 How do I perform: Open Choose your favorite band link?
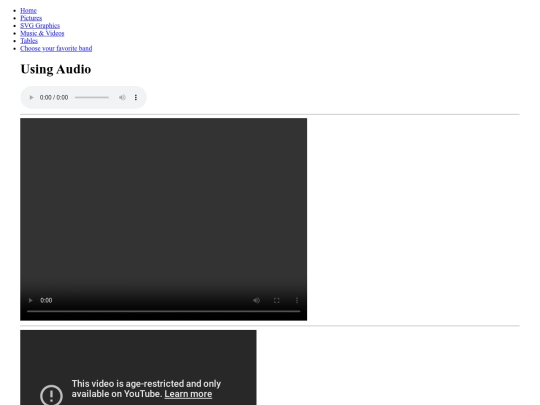click(x=56, y=48)
